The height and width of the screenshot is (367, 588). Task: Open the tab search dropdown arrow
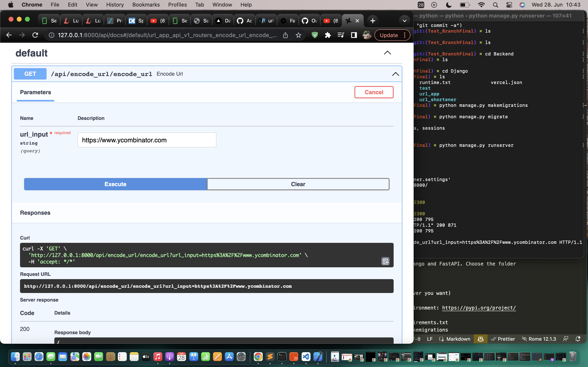coord(404,21)
